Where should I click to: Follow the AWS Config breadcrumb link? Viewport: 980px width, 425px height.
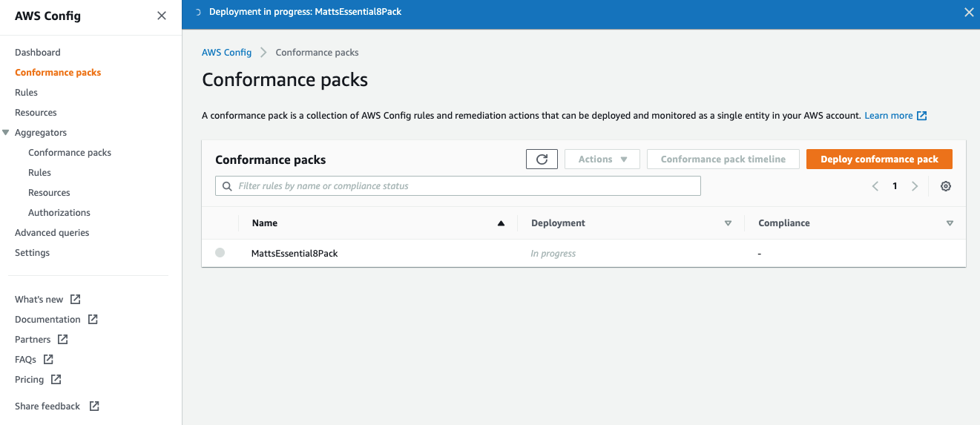(x=227, y=53)
